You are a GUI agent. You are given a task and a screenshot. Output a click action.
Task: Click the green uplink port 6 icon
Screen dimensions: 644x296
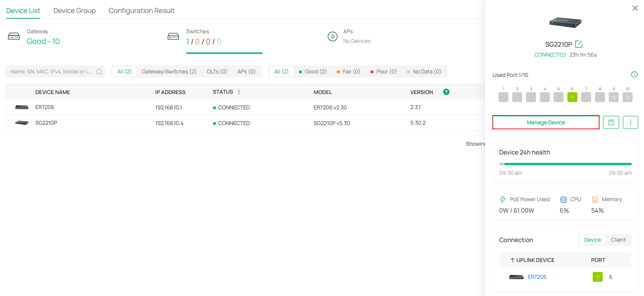click(572, 97)
